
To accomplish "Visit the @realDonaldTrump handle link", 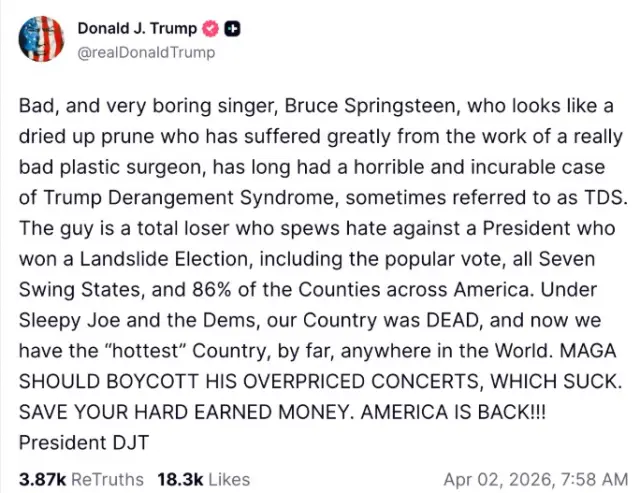I will point(145,52).
